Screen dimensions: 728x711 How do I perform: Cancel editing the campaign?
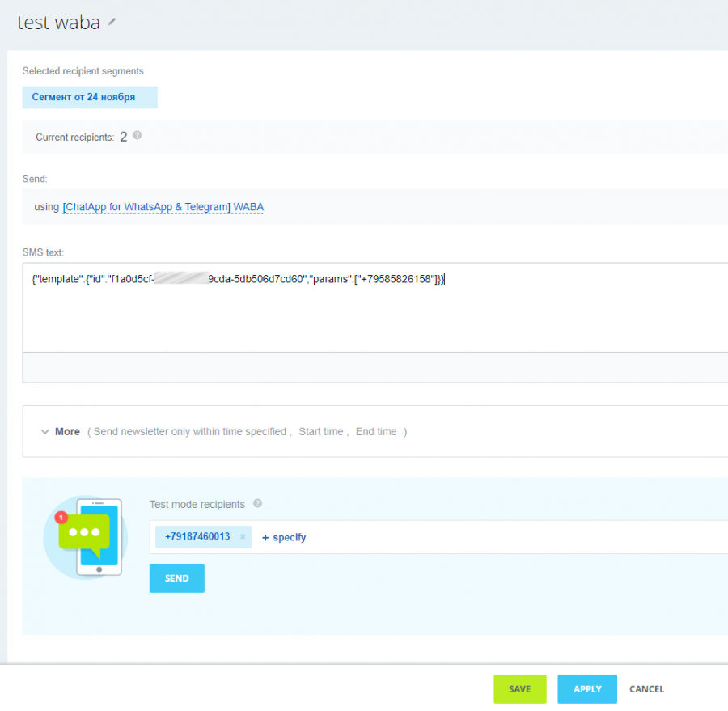(x=646, y=688)
